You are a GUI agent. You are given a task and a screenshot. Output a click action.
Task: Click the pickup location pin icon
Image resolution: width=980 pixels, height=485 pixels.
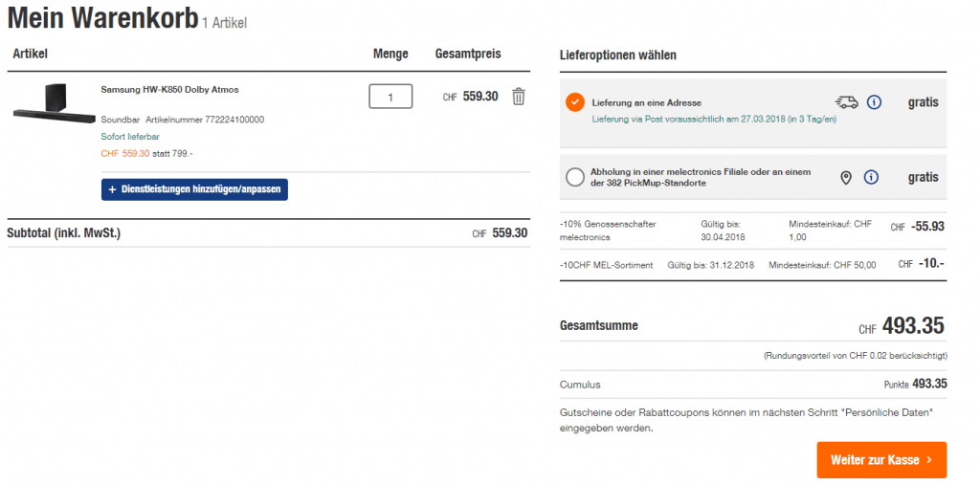pyautogui.click(x=846, y=177)
